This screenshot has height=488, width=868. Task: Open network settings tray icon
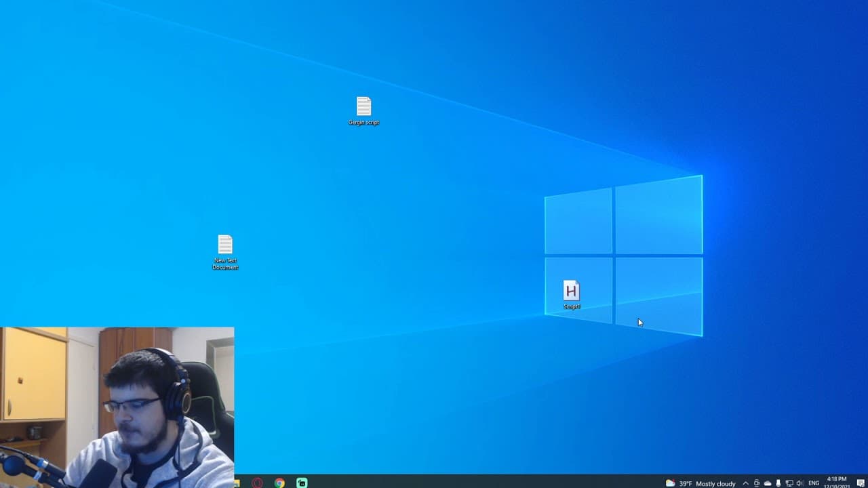click(x=789, y=483)
